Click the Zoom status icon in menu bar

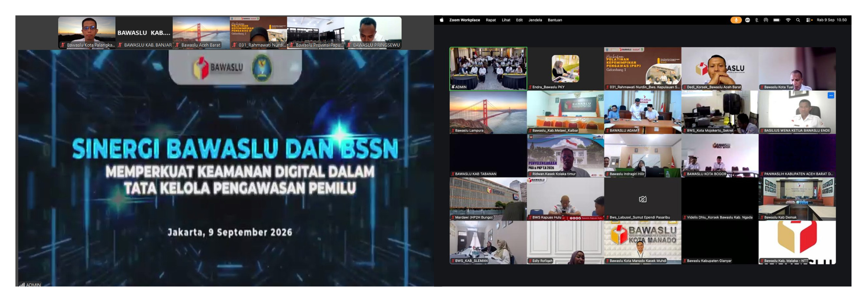tap(747, 20)
